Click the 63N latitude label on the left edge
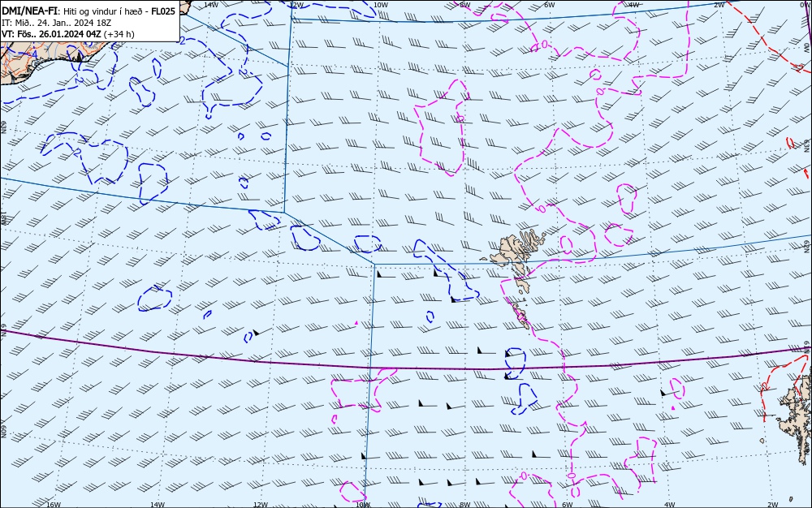This screenshot has height=508, width=812. tap(3, 127)
